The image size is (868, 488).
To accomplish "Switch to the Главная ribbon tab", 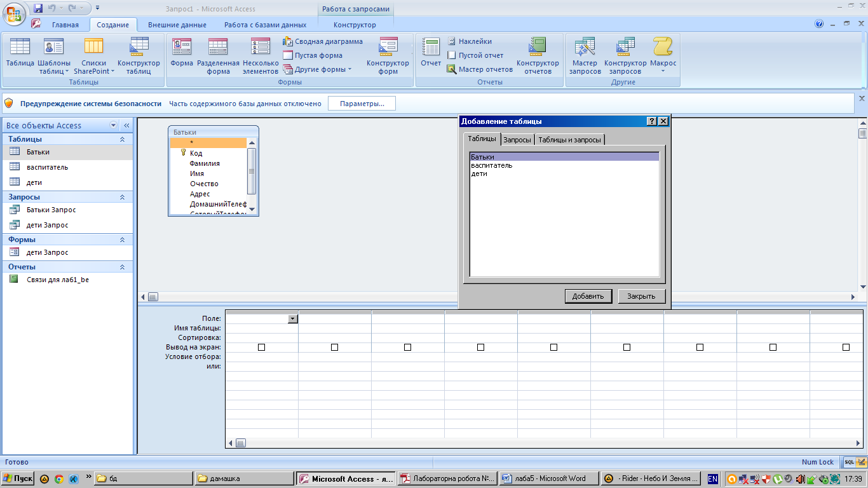I will [x=65, y=25].
